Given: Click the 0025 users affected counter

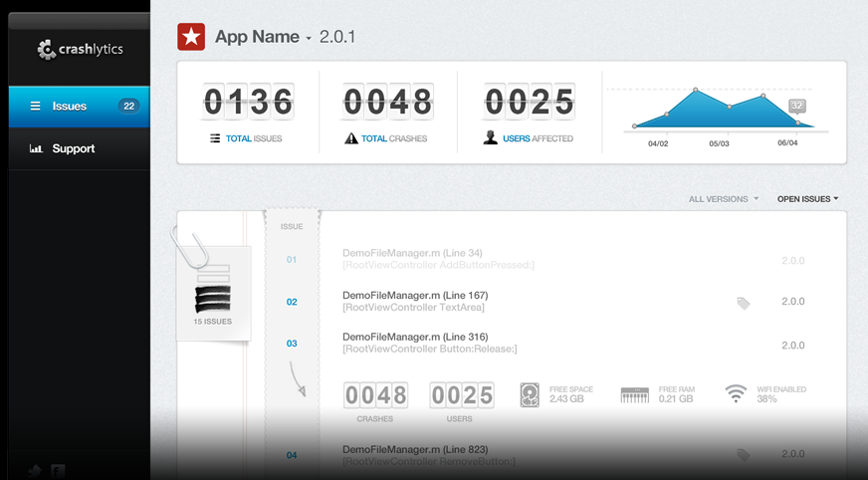Looking at the screenshot, I should click(530, 102).
